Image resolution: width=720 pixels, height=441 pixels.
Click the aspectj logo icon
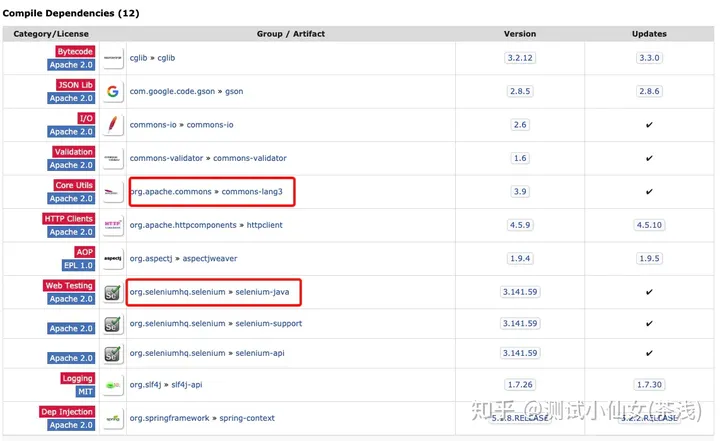pyautogui.click(x=112, y=259)
